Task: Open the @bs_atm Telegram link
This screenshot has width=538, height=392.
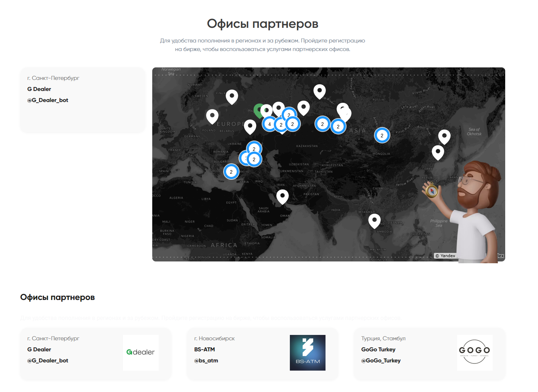Action: (206, 361)
